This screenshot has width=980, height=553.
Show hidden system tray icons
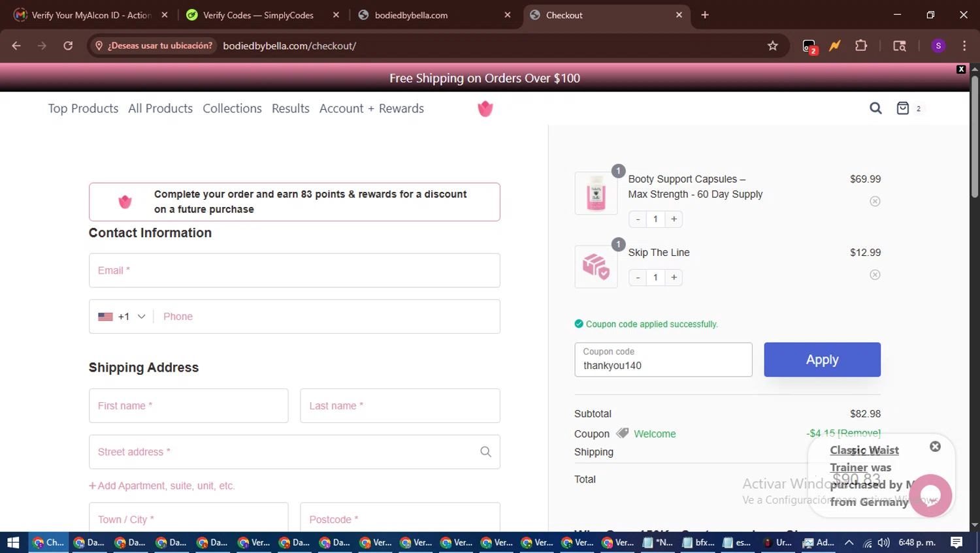(849, 543)
